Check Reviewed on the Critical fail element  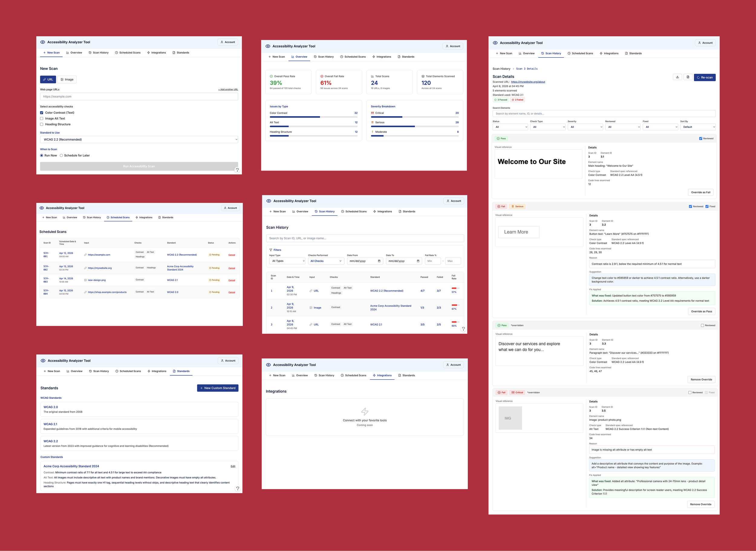click(689, 393)
